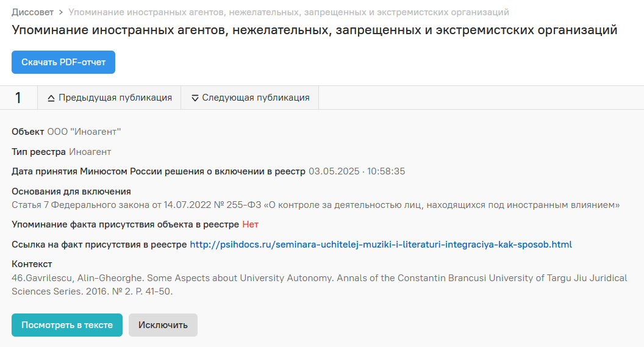Click Посмотреть в тексте button
644x347 pixels.
[x=67, y=325]
